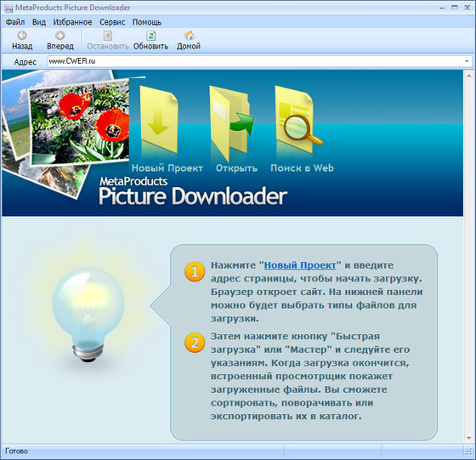
Task: Click the tulip photo thumbnail
Action: [80, 122]
